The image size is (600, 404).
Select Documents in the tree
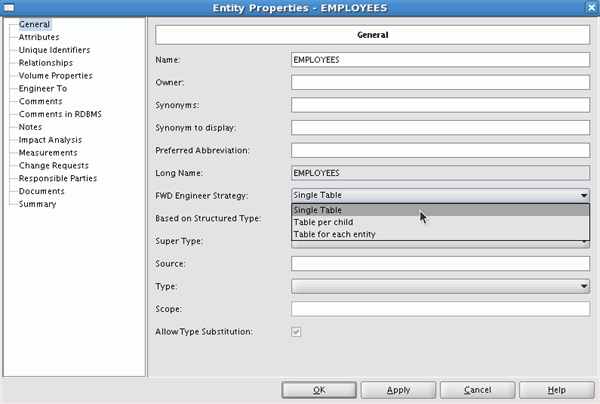pyautogui.click(x=42, y=191)
